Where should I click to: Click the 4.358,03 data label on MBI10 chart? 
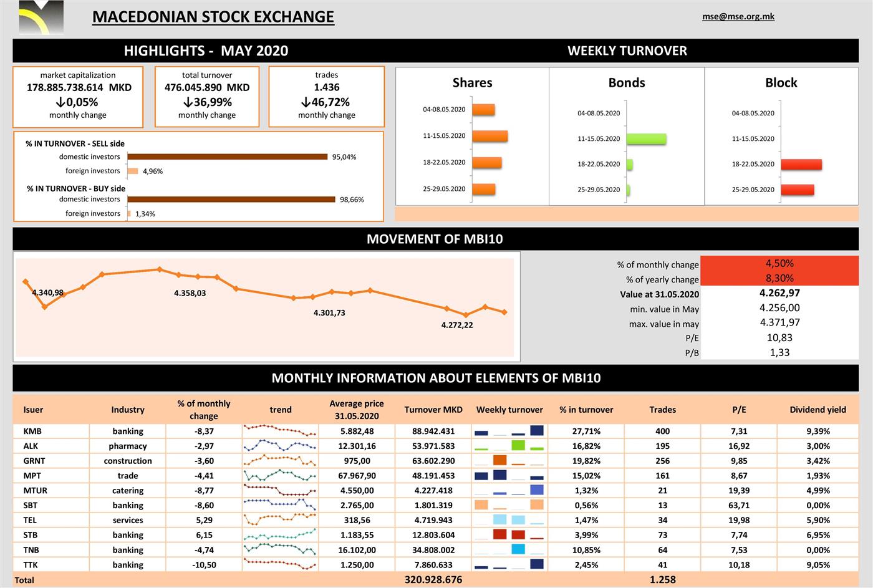pyautogui.click(x=190, y=293)
